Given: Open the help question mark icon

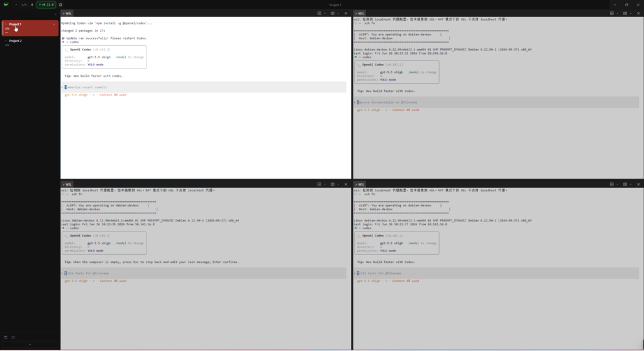Looking at the screenshot, I should tap(16, 5).
